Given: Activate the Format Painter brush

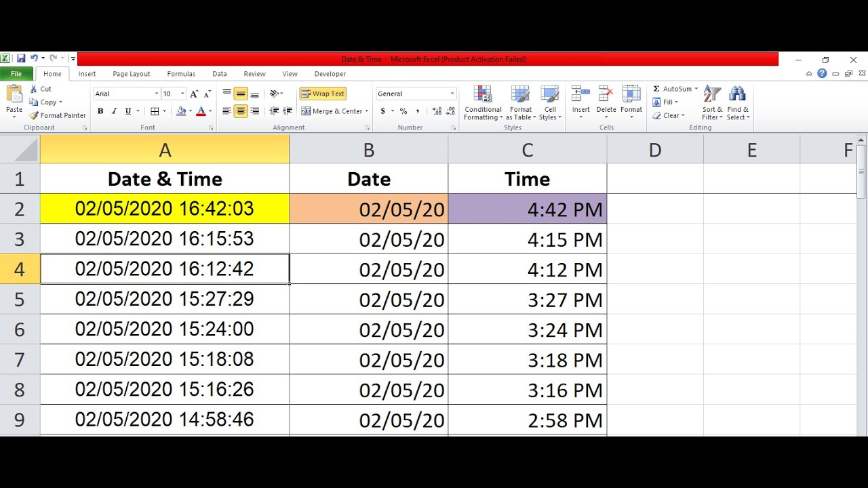Looking at the screenshot, I should (x=58, y=115).
